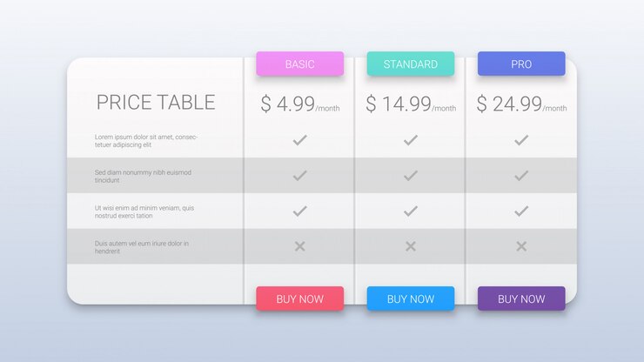This screenshot has height=362, width=644.
Task: Click the Sed diam nonummy feature description
Action: 143,177
